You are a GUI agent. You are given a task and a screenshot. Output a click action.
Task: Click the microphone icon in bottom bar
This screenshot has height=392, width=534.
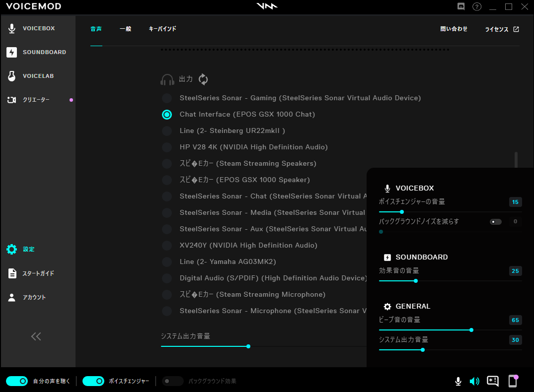(x=458, y=381)
